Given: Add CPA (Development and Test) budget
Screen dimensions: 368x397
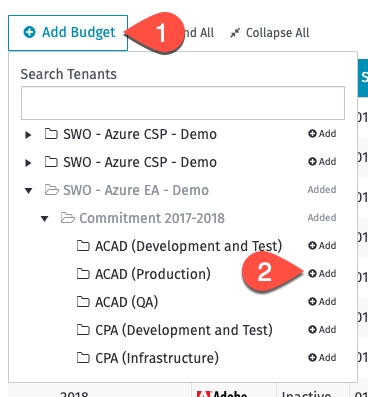Looking at the screenshot, I should tap(322, 330).
